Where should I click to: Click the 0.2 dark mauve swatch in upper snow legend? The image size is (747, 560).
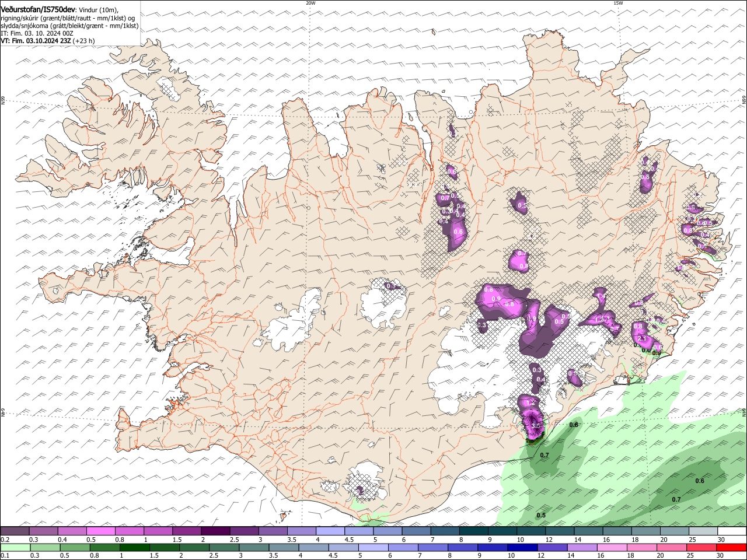(15, 531)
